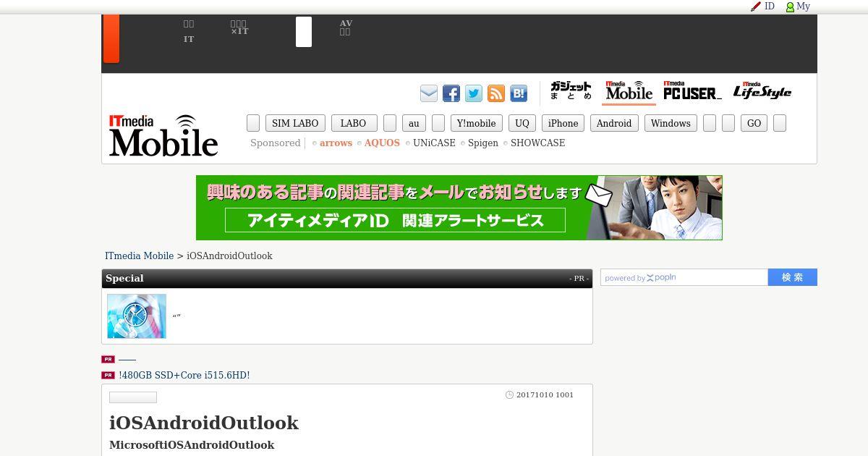Focus the popIn search input field
Image resolution: width=868 pixels, height=456 pixels.
click(684, 277)
